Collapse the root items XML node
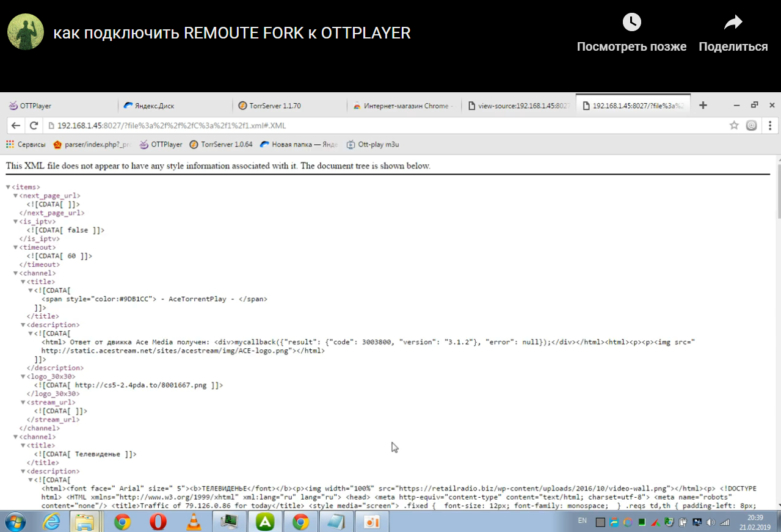Image resolution: width=781 pixels, height=532 pixels. [x=9, y=188]
